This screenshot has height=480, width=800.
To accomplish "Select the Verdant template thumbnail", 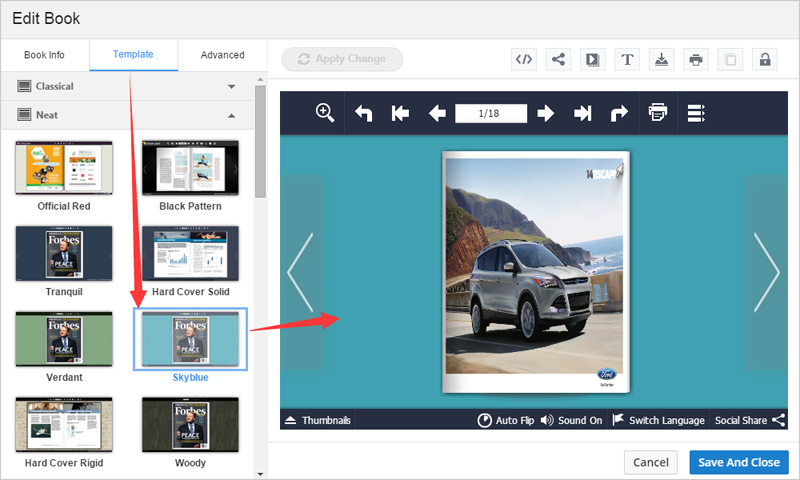I will [x=64, y=340].
